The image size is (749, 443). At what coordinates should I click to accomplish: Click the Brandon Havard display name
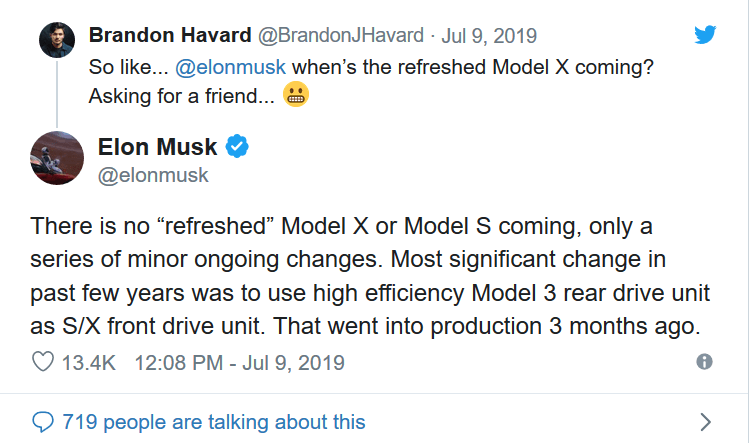(x=170, y=35)
